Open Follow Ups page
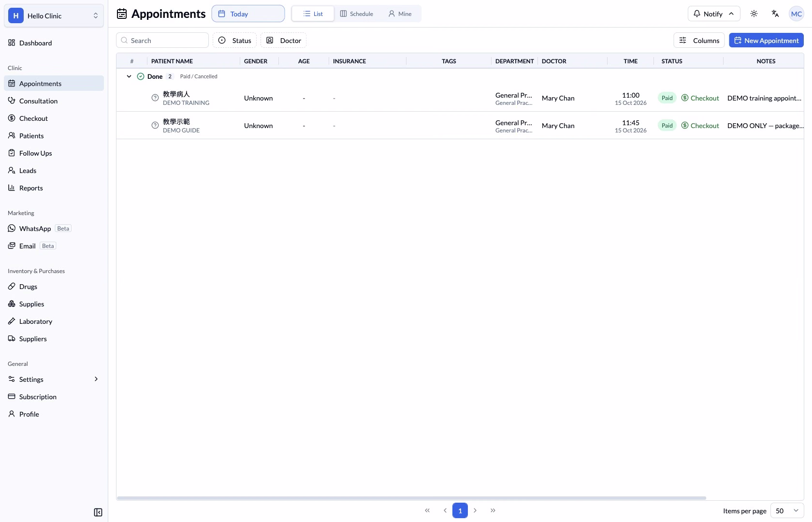The height and width of the screenshot is (522, 812). (x=54, y=153)
